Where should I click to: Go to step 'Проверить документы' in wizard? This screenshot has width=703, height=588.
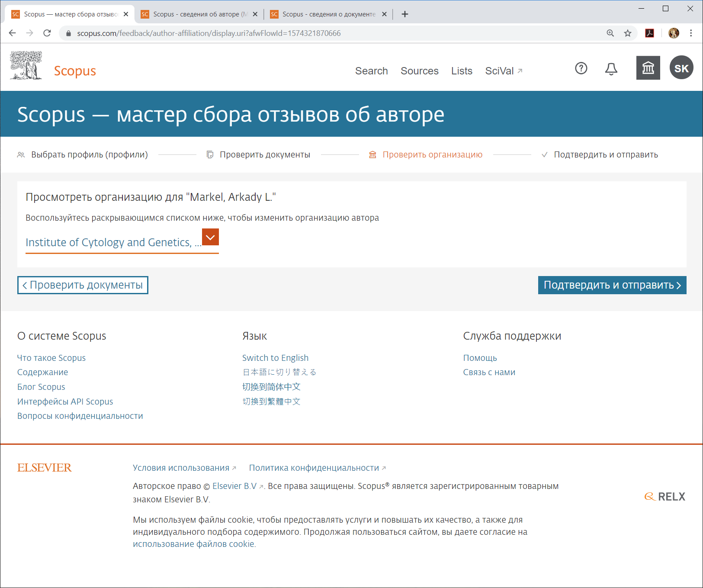[258, 154]
